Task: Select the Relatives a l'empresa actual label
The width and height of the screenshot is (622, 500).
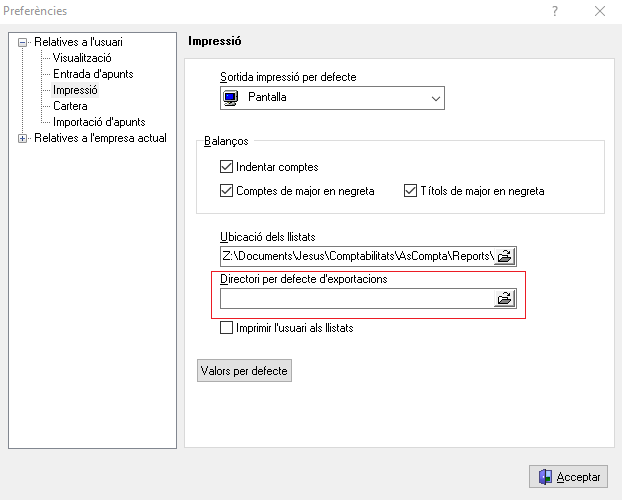Action: click(100, 138)
